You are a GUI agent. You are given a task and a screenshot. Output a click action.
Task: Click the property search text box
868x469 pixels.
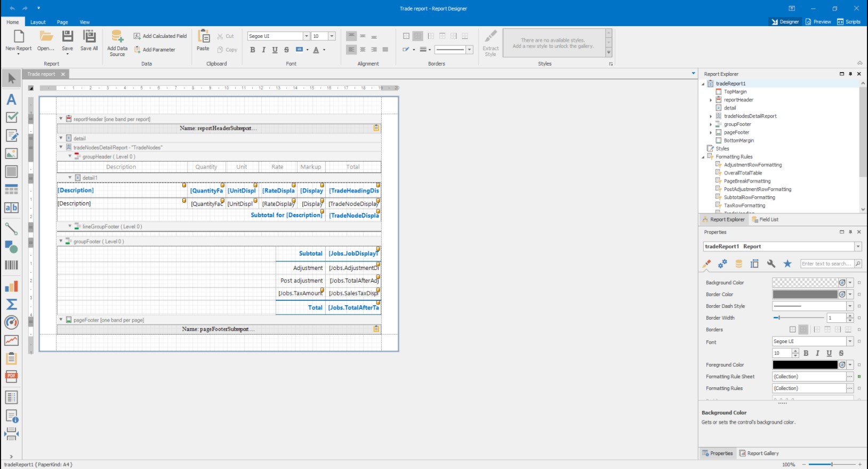click(826, 264)
